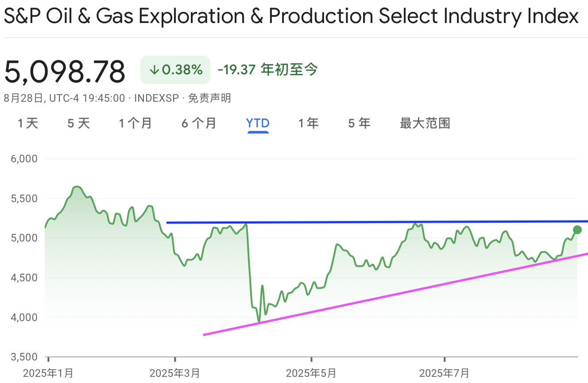Show the 1年 chart view
This screenshot has height=383, width=588.
point(309,123)
